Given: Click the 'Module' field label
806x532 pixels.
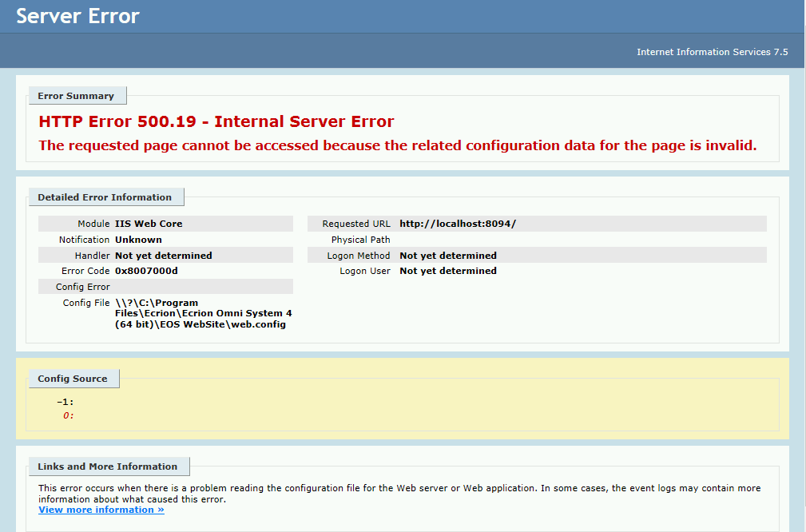Looking at the screenshot, I should pyautogui.click(x=93, y=224).
